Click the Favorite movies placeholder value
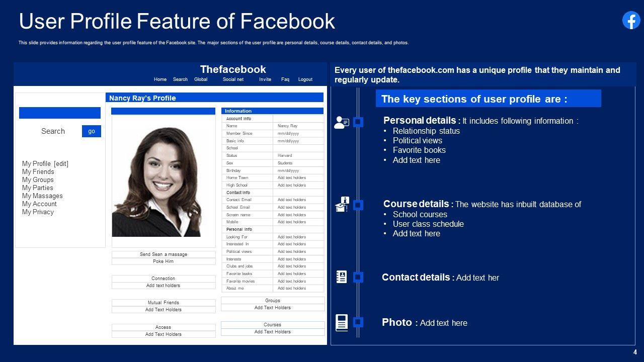Viewport: 644px width, 362px height. 298,281
